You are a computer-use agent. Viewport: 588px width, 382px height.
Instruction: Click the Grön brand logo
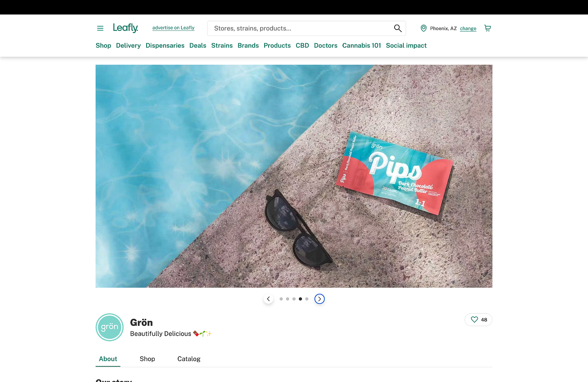(109, 327)
